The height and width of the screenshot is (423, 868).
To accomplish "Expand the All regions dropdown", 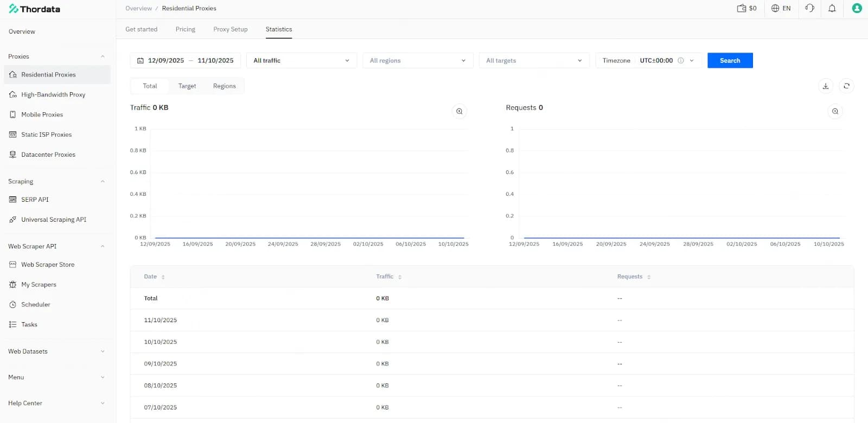I will (417, 61).
